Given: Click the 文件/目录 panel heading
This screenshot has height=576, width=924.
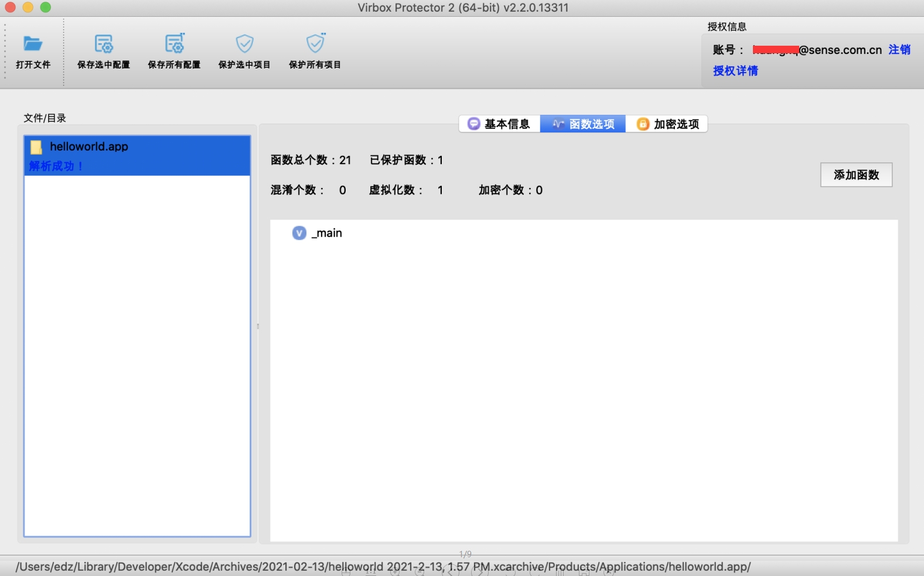Looking at the screenshot, I should point(45,118).
